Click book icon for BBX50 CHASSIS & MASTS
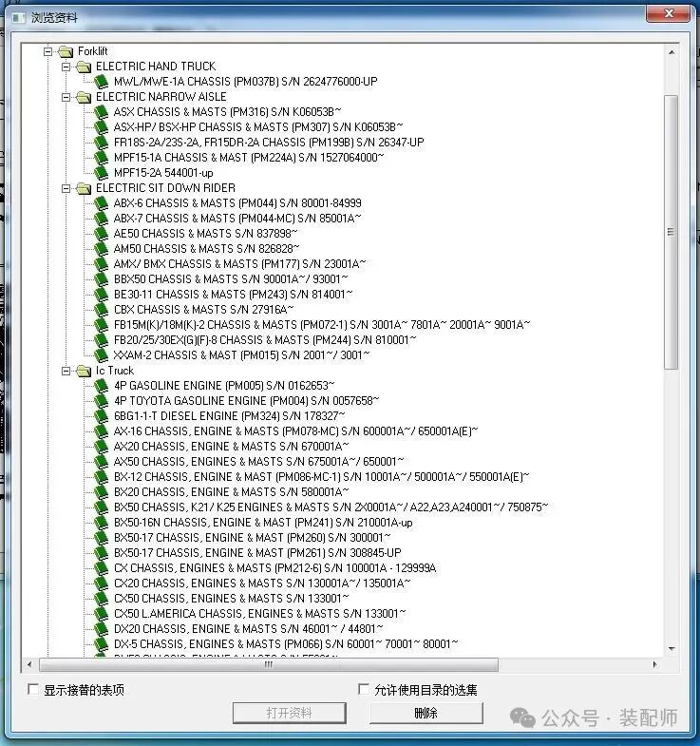700x746 pixels. tap(102, 279)
